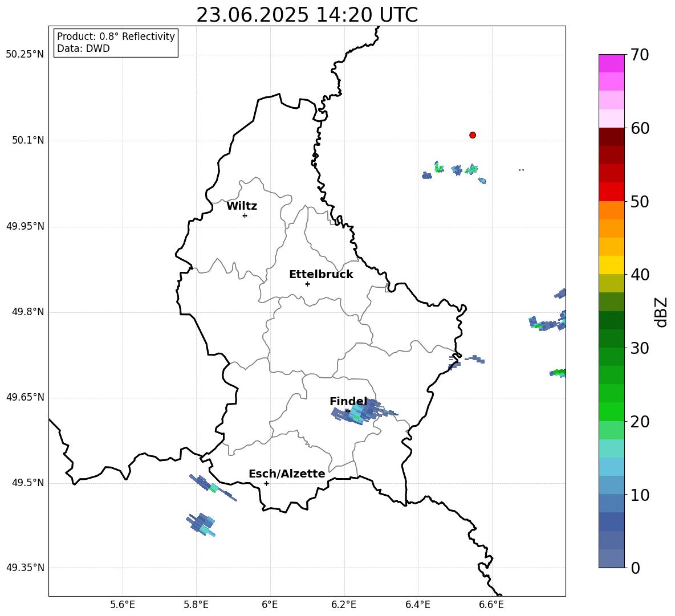Image resolution: width=675 pixels, height=616 pixels.
Task: Click the 6.2°E longitude label
Action: [x=344, y=605]
